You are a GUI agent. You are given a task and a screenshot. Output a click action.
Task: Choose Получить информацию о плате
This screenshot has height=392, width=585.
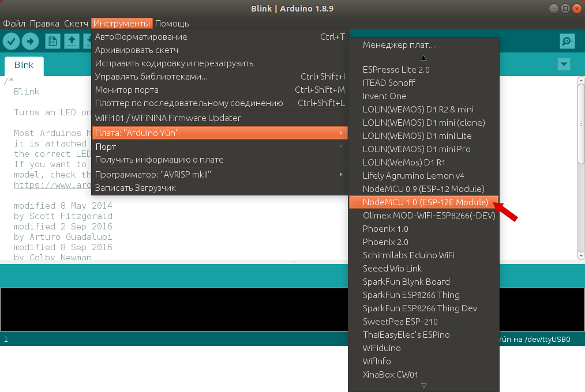[219, 160]
